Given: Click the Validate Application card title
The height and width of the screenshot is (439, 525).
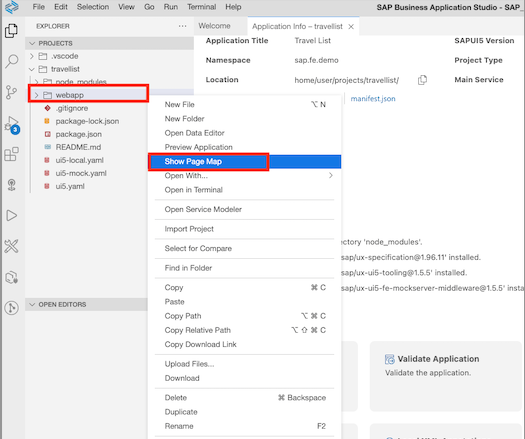Looking at the screenshot, I should coord(438,359).
